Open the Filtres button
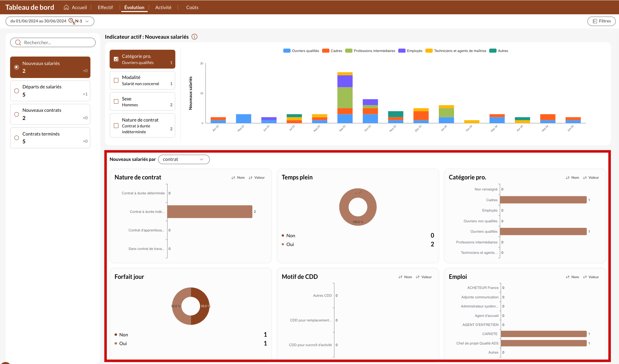This screenshot has width=619, height=364. (x=601, y=21)
